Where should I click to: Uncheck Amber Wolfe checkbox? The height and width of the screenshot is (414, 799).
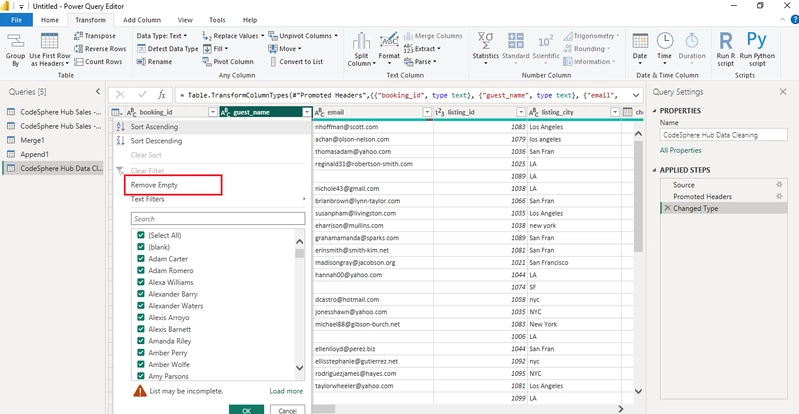coord(141,364)
